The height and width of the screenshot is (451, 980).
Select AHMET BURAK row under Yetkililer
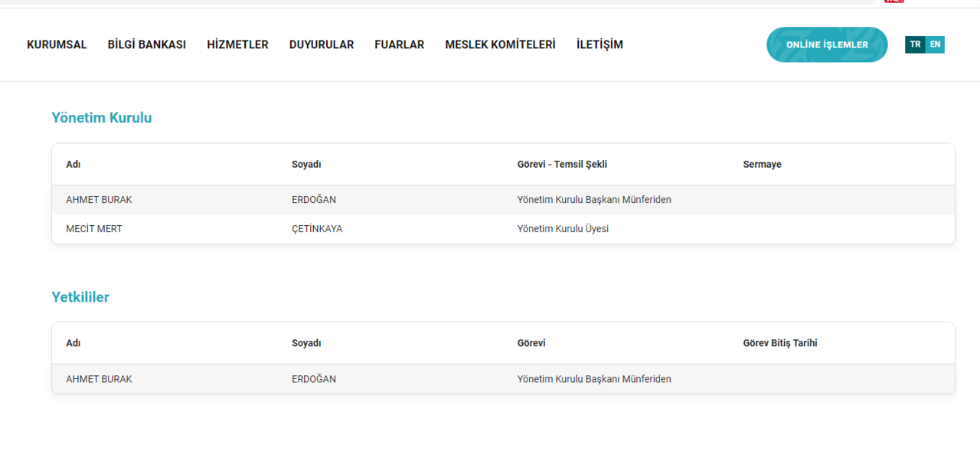[x=306, y=378]
